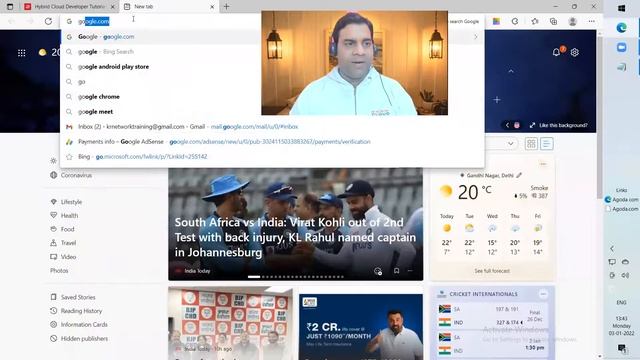Image resolution: width=640 pixels, height=360 pixels.
Task: Open the Food feed section
Action: [67, 229]
